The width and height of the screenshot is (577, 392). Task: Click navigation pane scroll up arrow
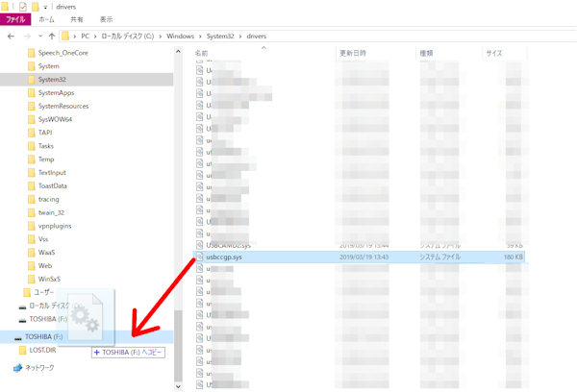178,52
